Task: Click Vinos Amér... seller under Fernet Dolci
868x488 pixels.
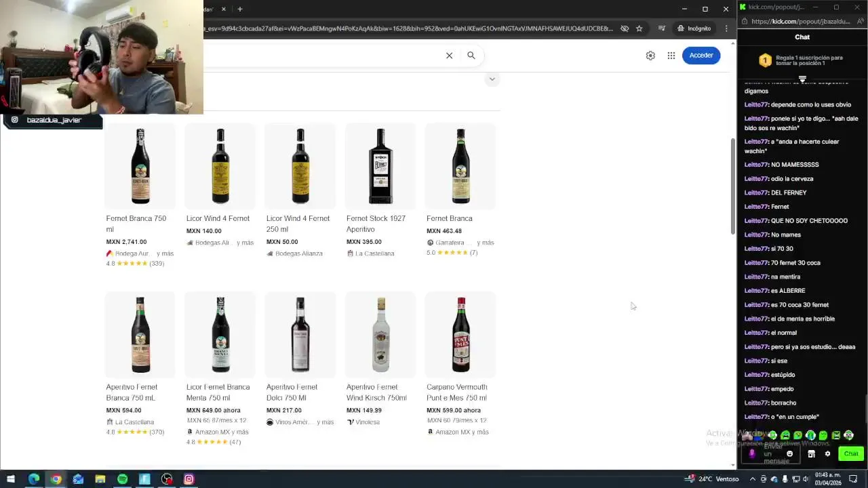Action: [x=300, y=422]
